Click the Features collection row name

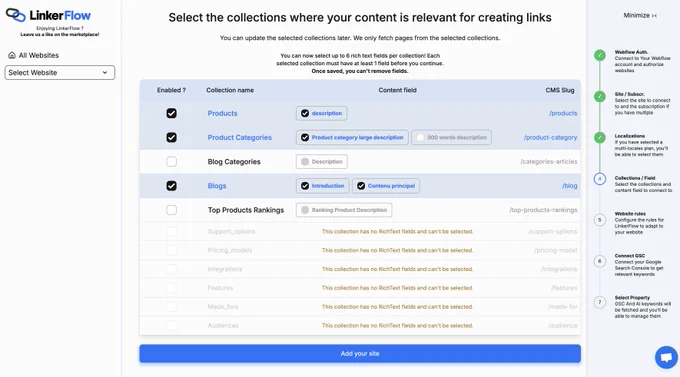coord(220,288)
